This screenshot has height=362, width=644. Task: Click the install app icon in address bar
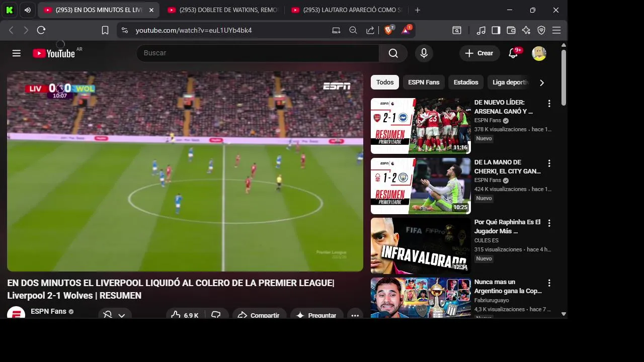coord(336,30)
